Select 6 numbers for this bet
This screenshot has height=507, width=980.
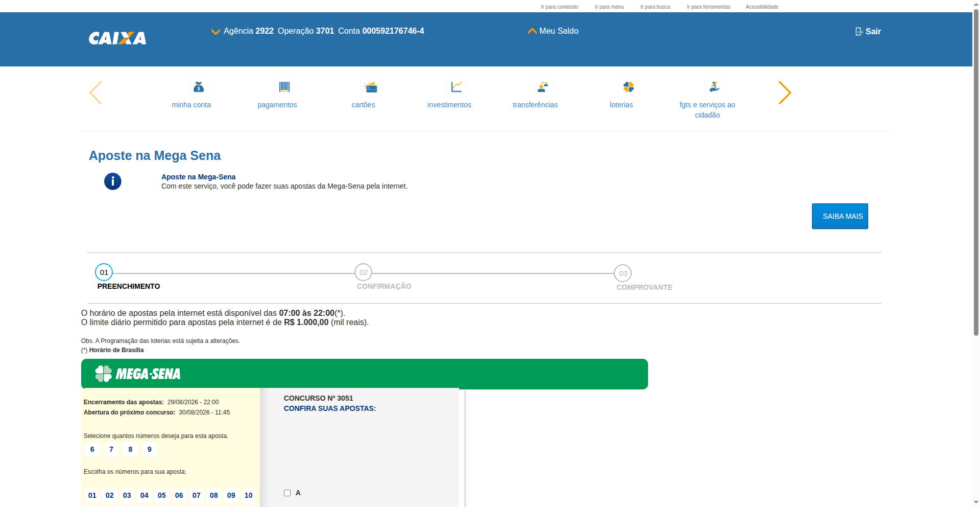(92, 450)
